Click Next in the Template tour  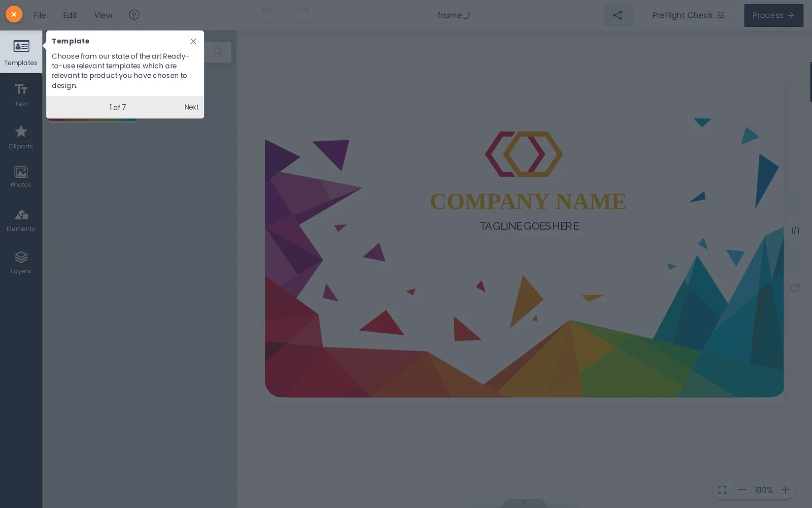tap(191, 107)
